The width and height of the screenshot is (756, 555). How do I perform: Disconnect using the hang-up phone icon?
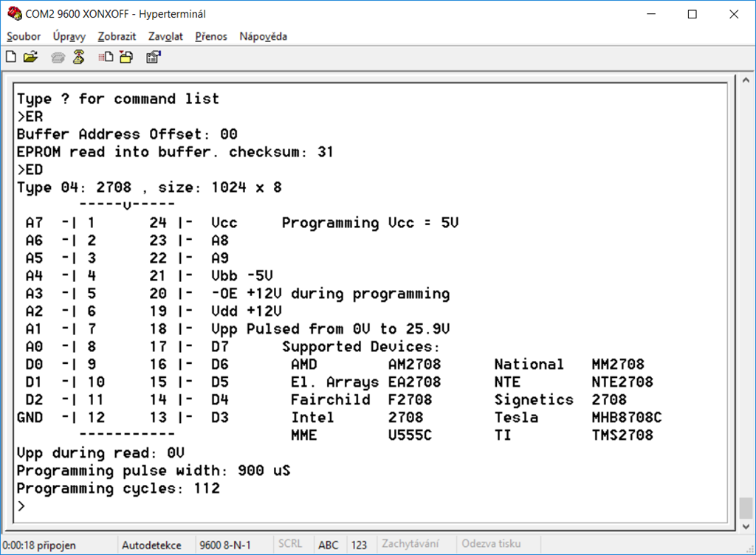click(78, 57)
